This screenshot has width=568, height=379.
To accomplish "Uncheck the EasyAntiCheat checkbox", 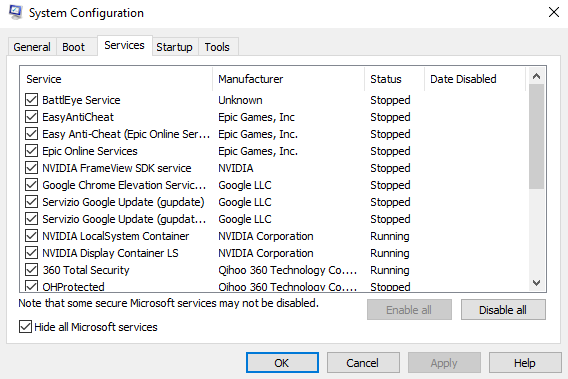I will pyautogui.click(x=32, y=117).
